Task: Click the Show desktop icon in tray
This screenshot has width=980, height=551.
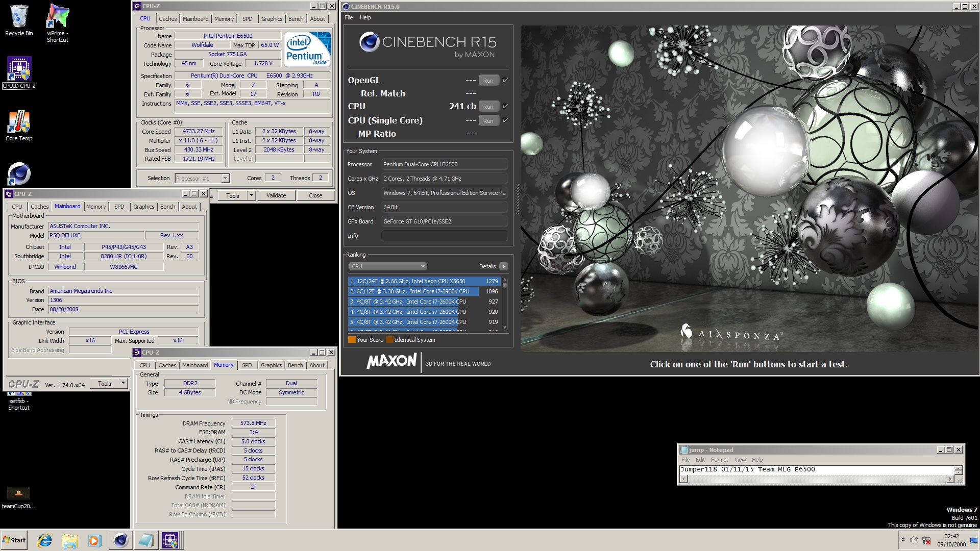Action: click(974, 540)
